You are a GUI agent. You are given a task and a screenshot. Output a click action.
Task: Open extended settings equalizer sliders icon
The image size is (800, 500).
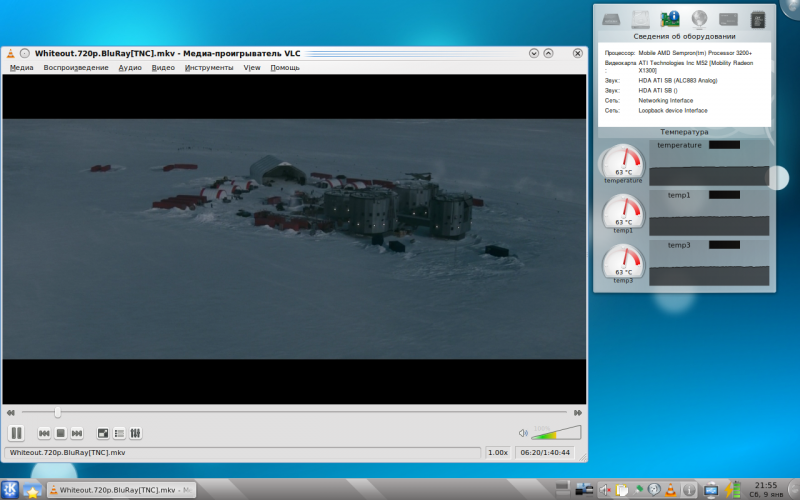(135, 433)
